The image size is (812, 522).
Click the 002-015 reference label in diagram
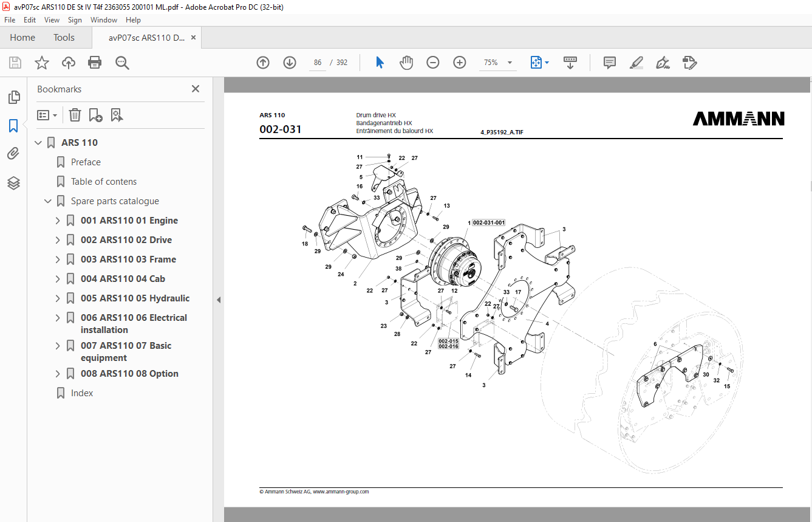click(448, 342)
